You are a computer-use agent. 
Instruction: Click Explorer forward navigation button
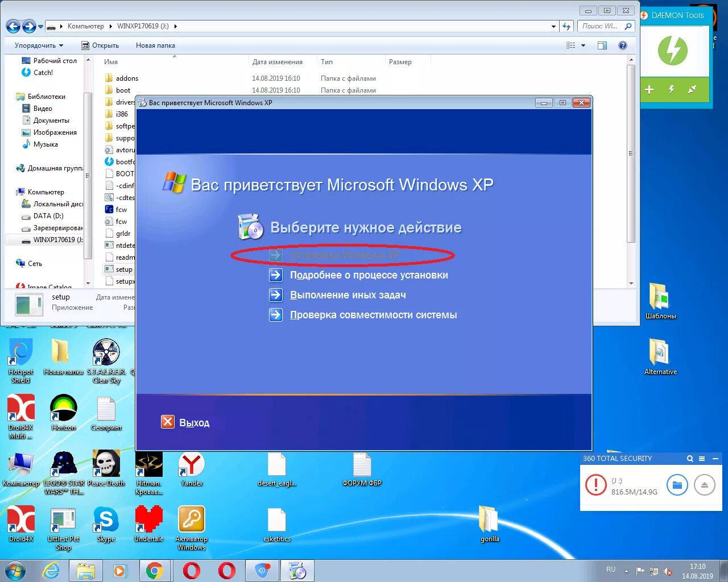coord(29,26)
